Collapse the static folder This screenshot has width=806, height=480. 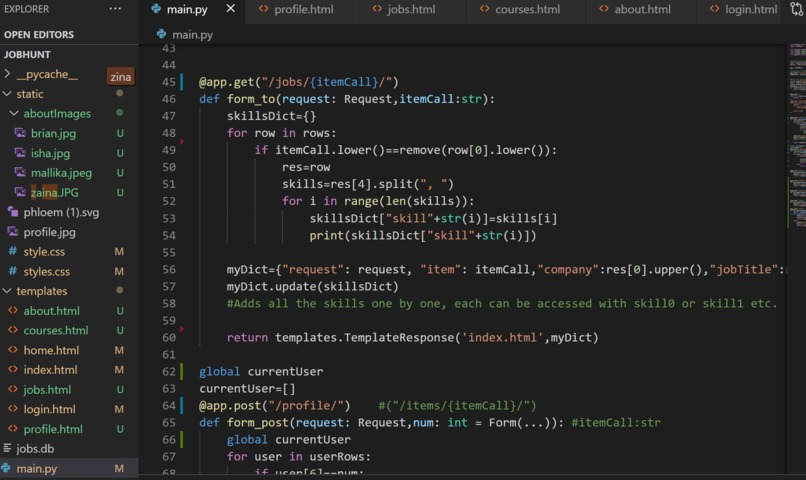(x=30, y=94)
